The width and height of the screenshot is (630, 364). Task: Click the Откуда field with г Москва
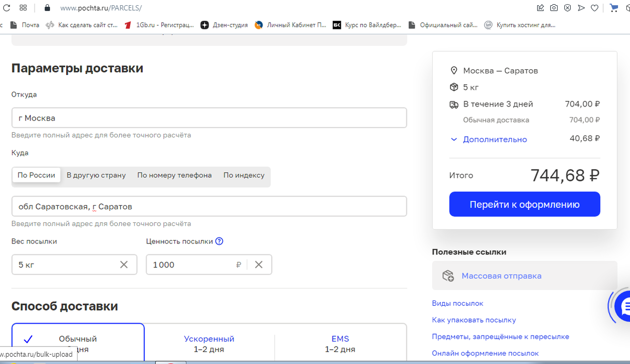(x=209, y=118)
